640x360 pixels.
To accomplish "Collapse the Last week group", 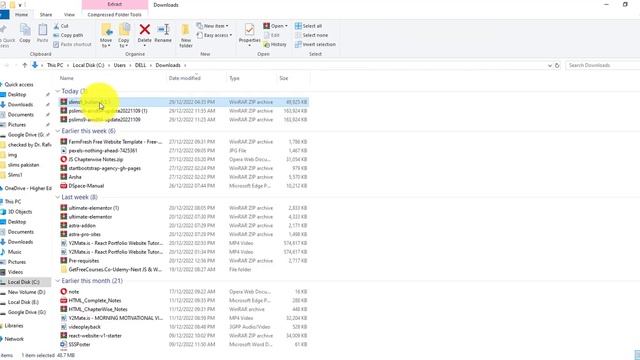I will [x=58, y=197].
